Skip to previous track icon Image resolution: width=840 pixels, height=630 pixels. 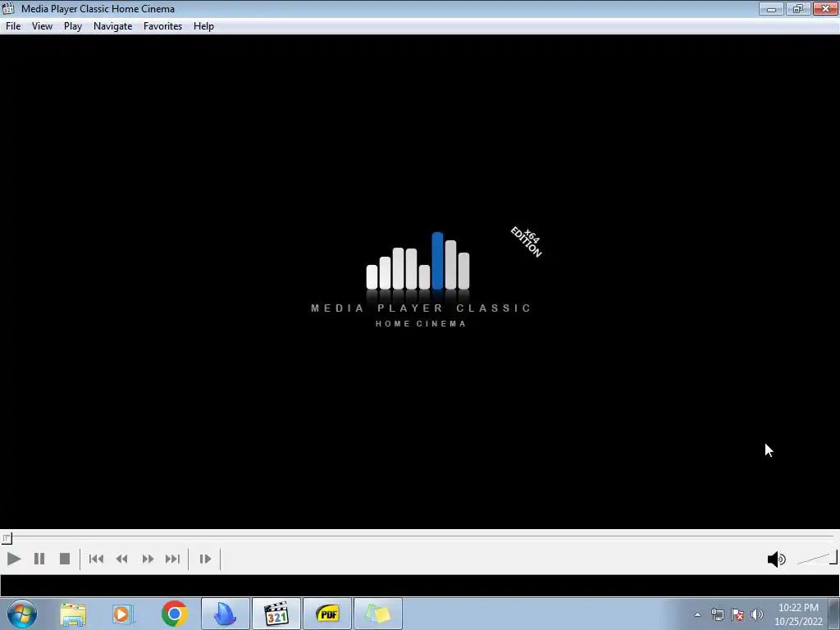tap(97, 559)
